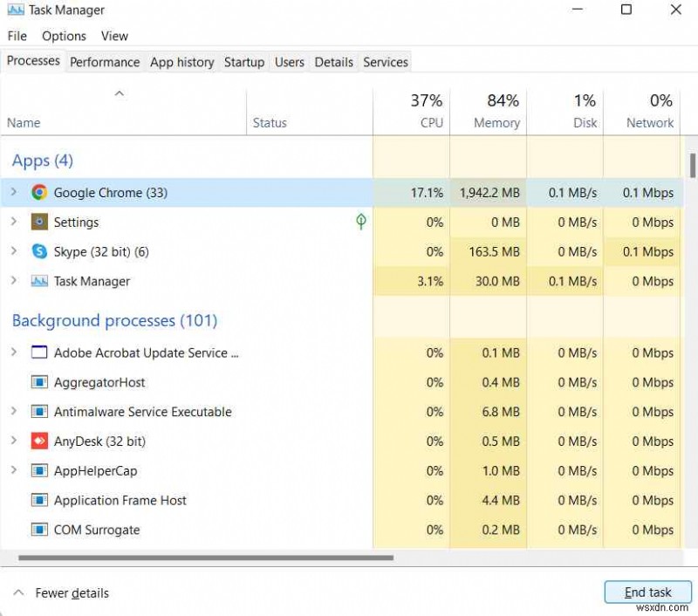Click the Google Chrome app icon
This screenshot has height=616, width=698.
pos(39,192)
